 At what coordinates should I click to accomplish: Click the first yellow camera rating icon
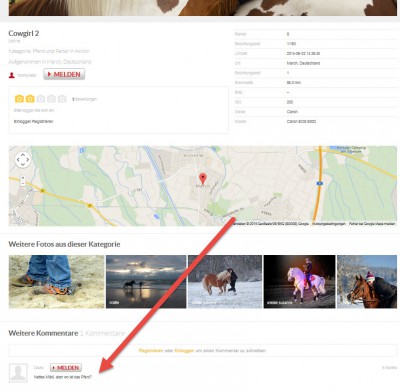click(x=19, y=99)
